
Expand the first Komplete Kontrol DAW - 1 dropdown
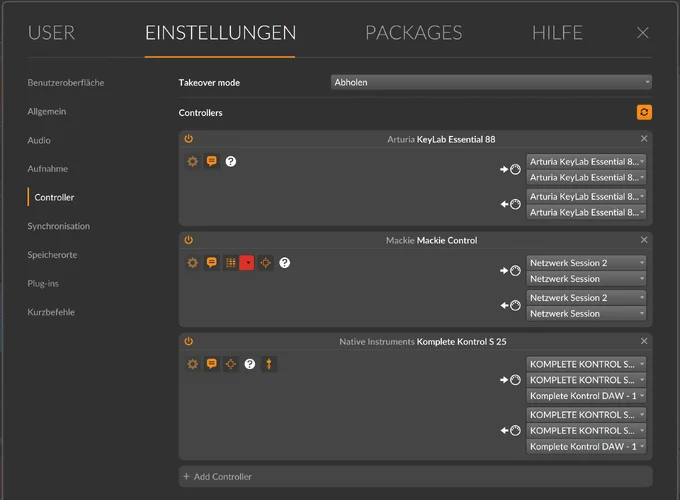[586, 396]
